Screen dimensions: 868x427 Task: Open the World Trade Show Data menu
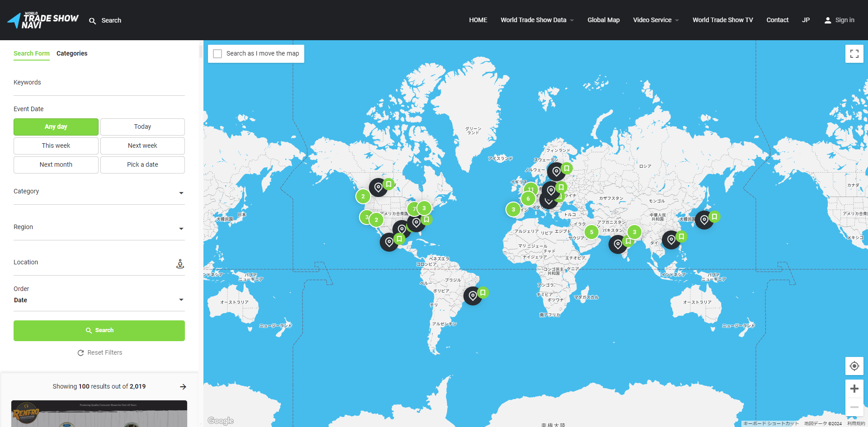tap(537, 20)
